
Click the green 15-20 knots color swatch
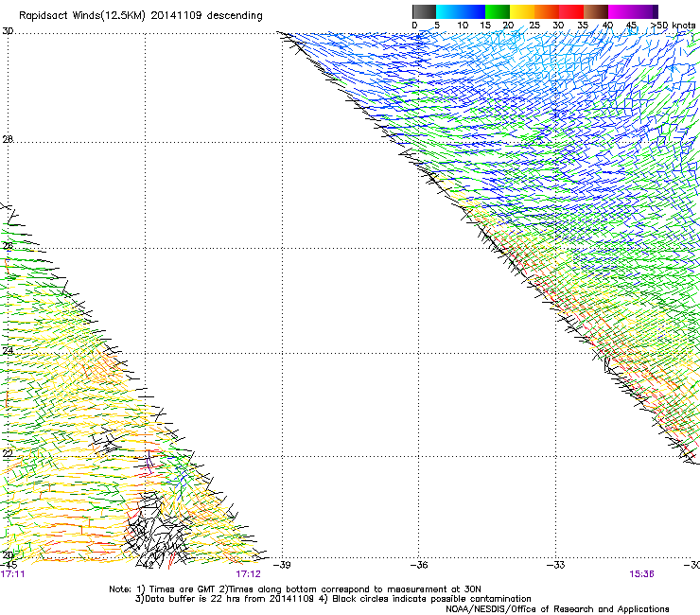coord(498,11)
